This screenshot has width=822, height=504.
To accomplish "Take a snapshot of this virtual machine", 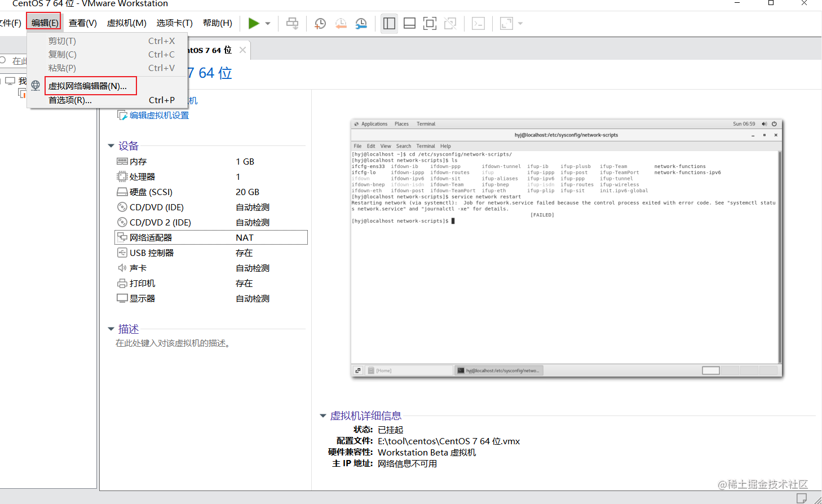I will (320, 23).
